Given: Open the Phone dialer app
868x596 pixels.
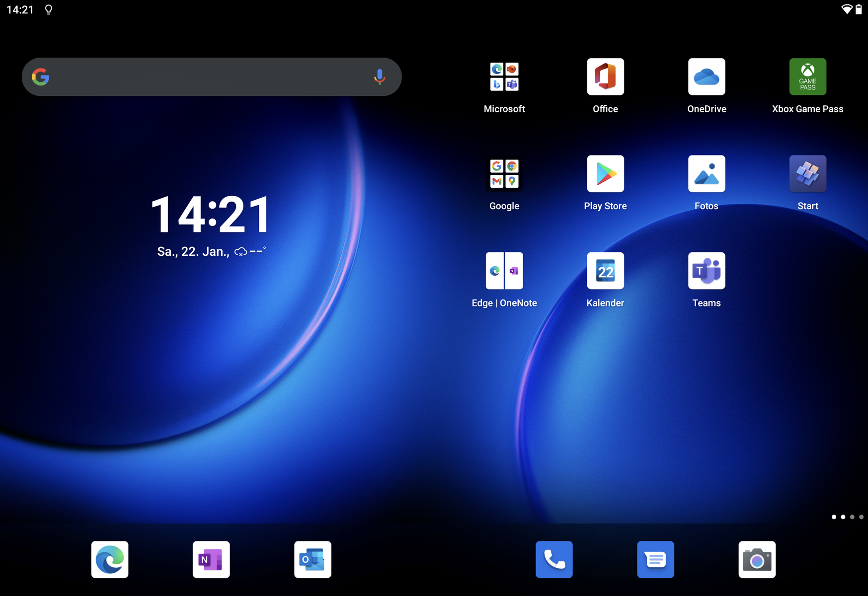Looking at the screenshot, I should click(x=554, y=560).
